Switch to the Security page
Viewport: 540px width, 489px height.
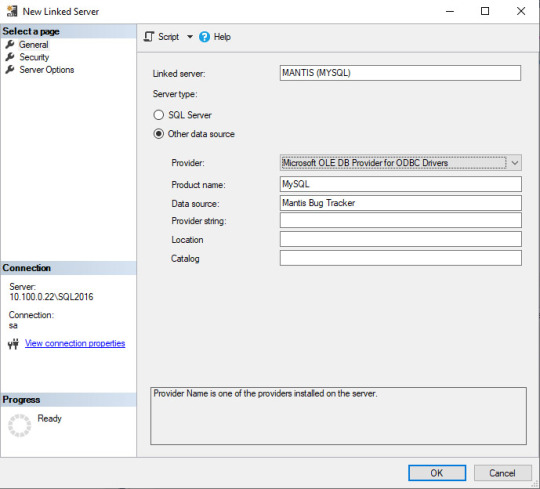coord(34,57)
